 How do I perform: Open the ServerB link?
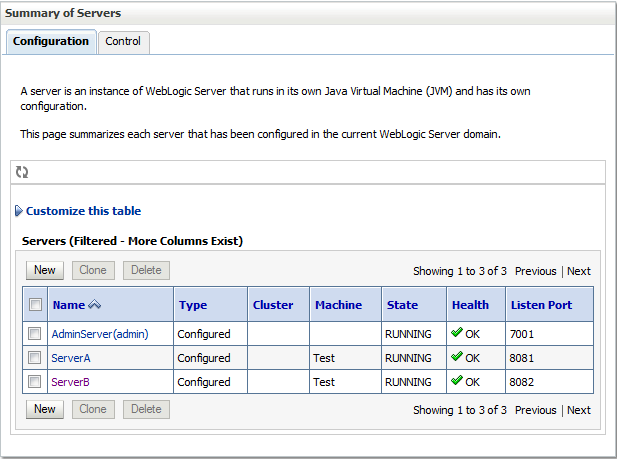tap(70, 382)
